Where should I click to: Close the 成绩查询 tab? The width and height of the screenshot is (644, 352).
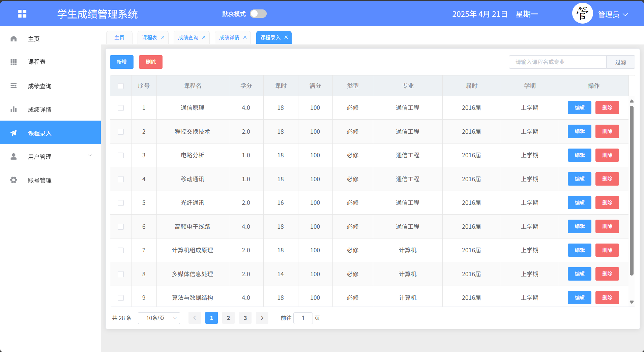click(204, 37)
